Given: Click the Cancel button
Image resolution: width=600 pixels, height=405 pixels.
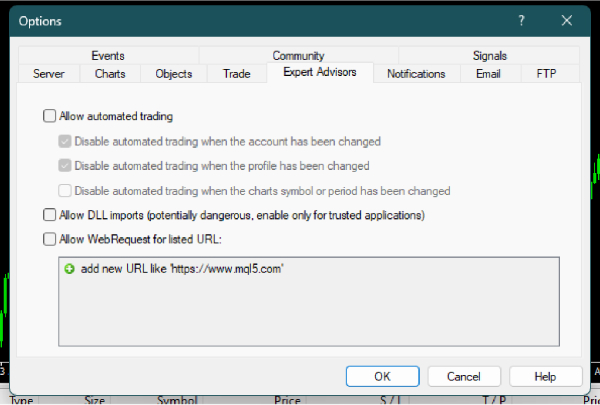Looking at the screenshot, I should [464, 376].
